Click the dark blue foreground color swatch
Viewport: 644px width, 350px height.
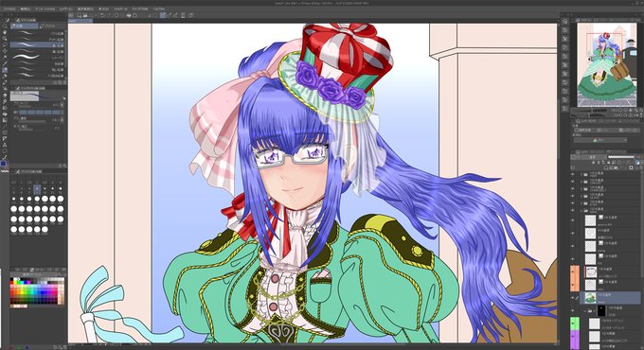tap(4, 164)
